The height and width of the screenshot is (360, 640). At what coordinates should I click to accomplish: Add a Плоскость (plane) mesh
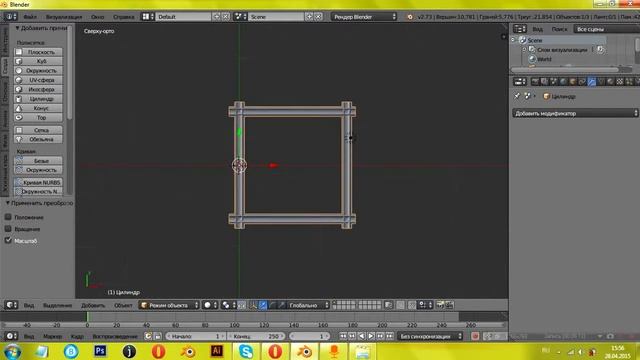click(x=38, y=52)
